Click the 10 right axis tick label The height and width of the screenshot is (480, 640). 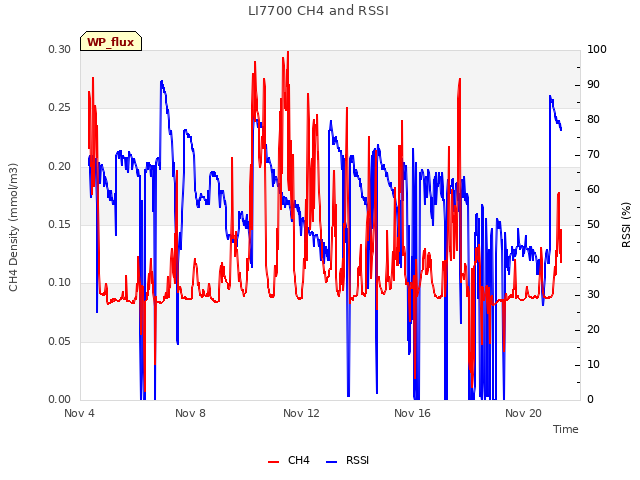click(593, 364)
